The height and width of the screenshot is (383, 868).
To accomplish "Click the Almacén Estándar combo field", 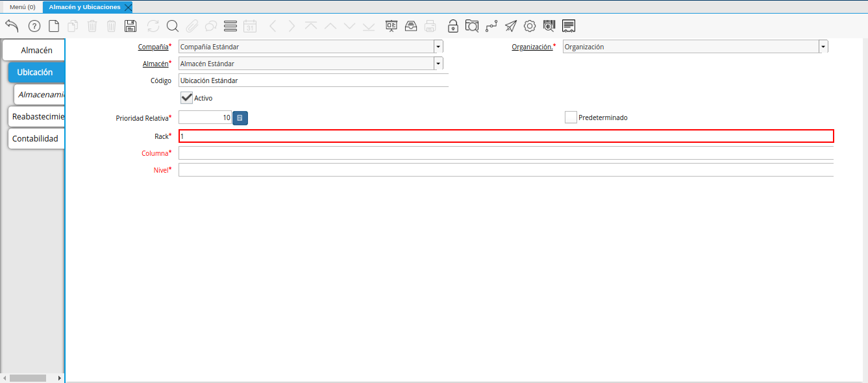I will click(x=306, y=64).
